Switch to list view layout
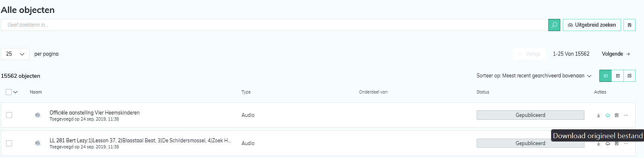 605,76
